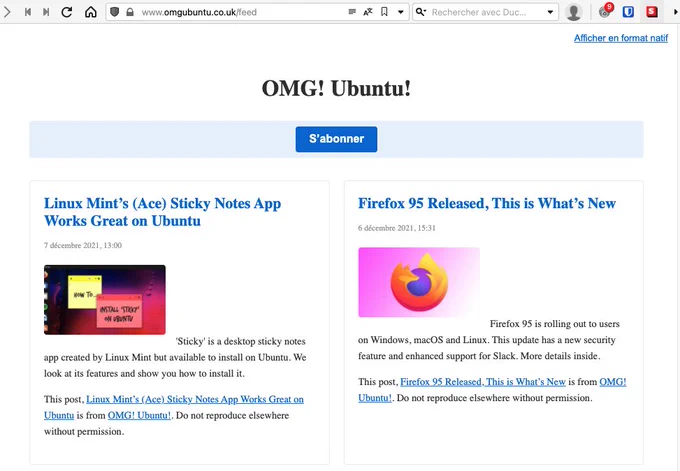680x471 pixels.
Task: Click the fast-forward navigation button
Action: pos(46,12)
